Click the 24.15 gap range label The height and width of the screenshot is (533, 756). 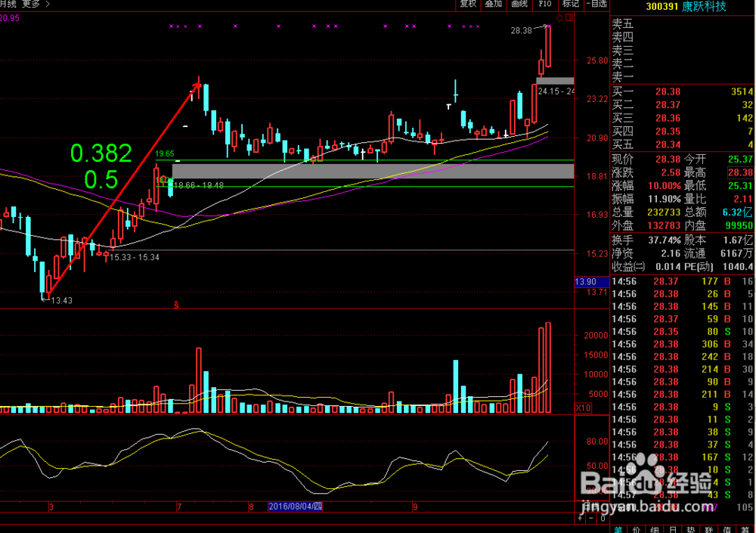(556, 91)
